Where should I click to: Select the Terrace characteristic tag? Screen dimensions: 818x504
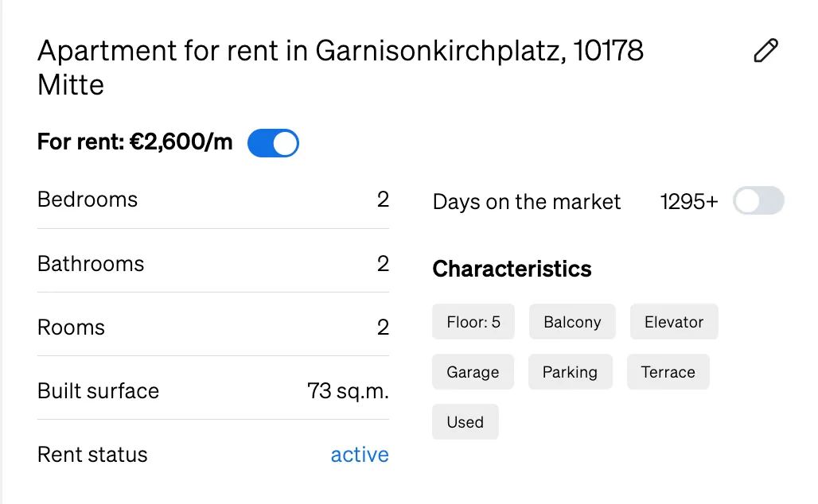coord(668,371)
